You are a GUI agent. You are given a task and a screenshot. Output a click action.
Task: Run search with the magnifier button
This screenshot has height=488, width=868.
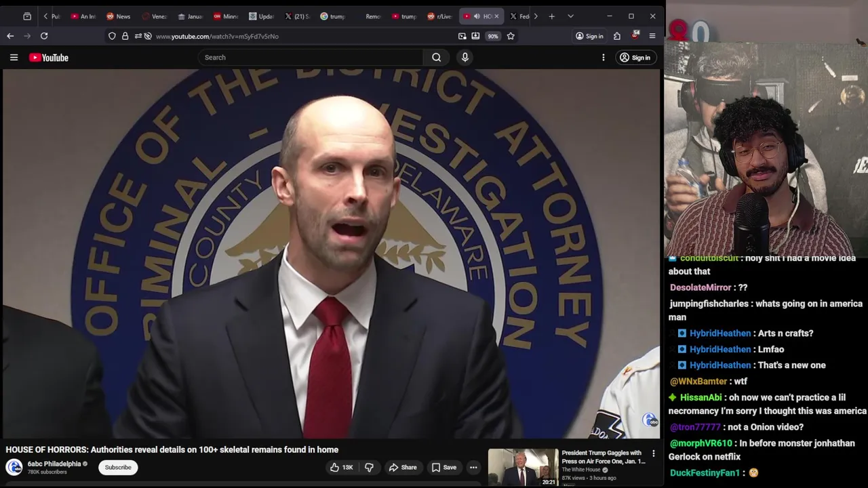[x=437, y=58]
